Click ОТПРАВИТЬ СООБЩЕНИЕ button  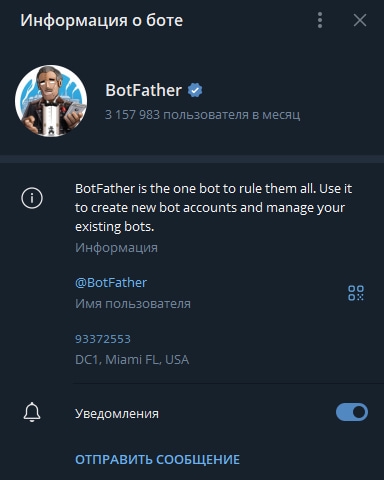157,460
